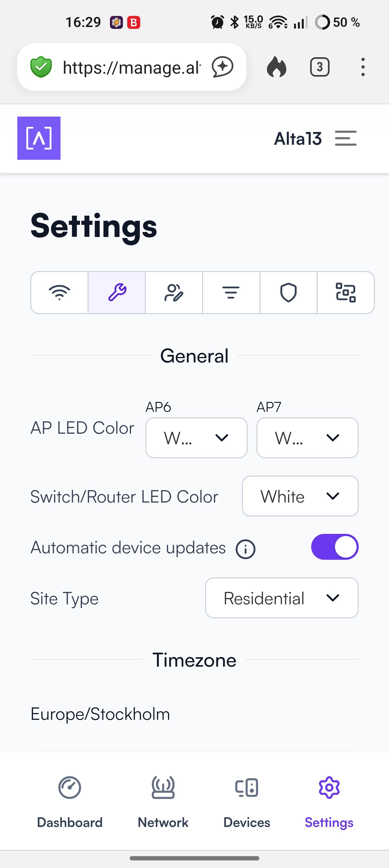Click the Alta logo icon

(x=39, y=138)
